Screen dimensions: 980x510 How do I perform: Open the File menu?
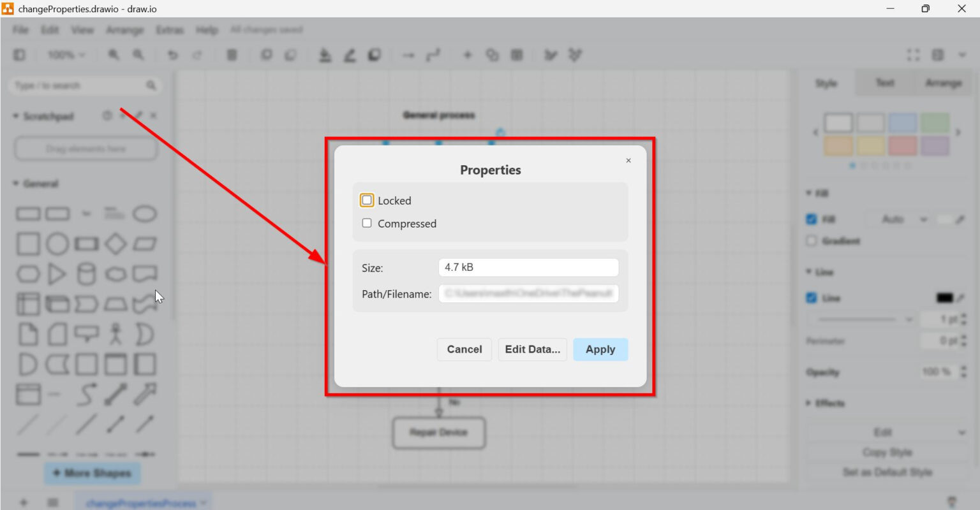(20, 30)
